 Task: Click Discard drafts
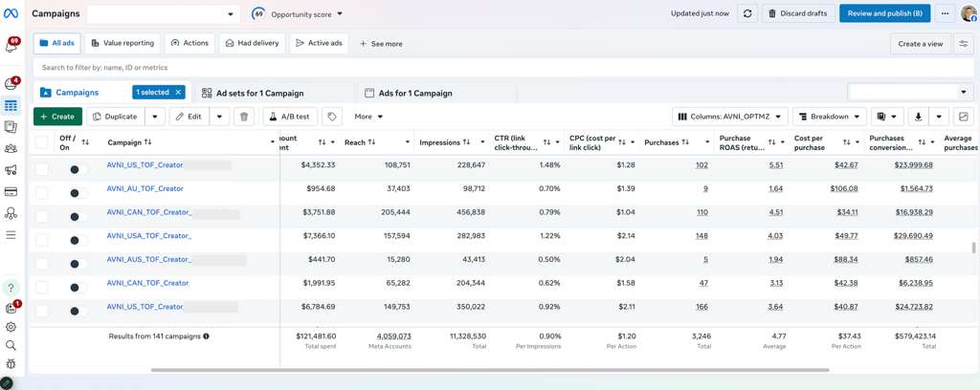click(x=798, y=13)
